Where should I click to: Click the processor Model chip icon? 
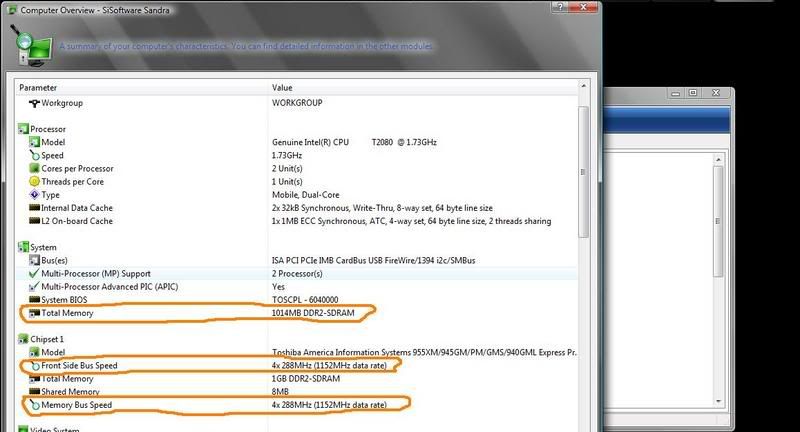click(x=34, y=142)
